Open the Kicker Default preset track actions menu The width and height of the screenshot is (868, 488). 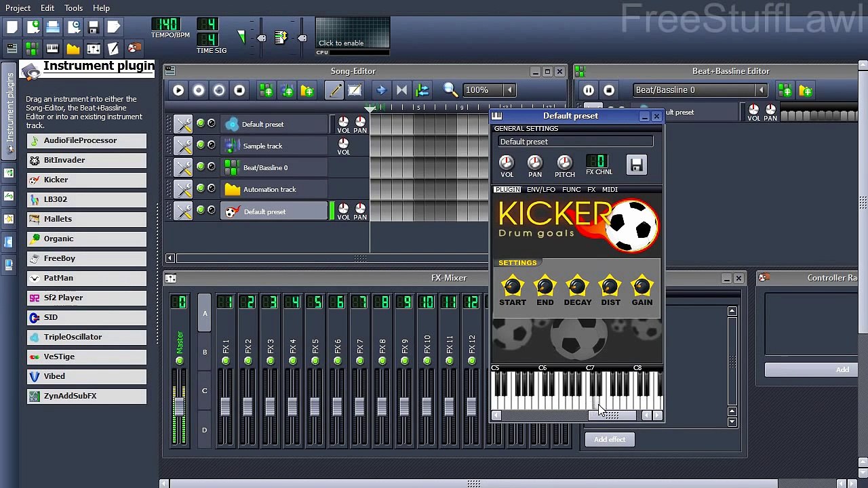[182, 211]
